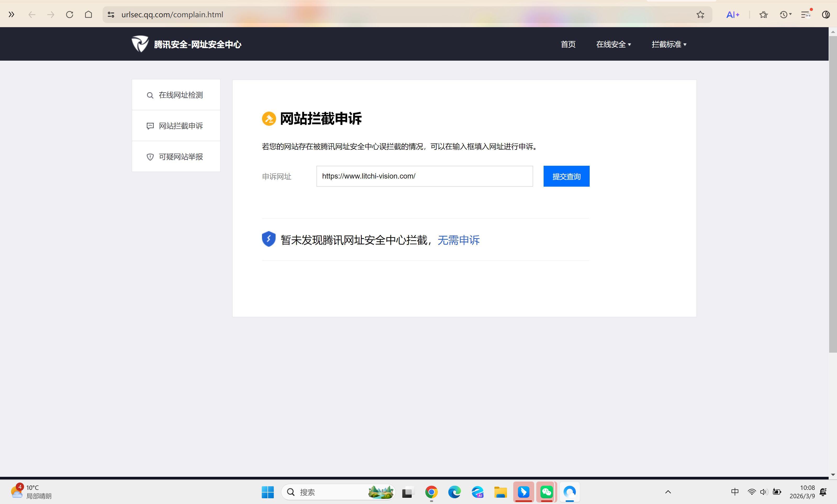Click the page vertical scrollbar
This screenshot has width=837, height=504.
(x=833, y=193)
